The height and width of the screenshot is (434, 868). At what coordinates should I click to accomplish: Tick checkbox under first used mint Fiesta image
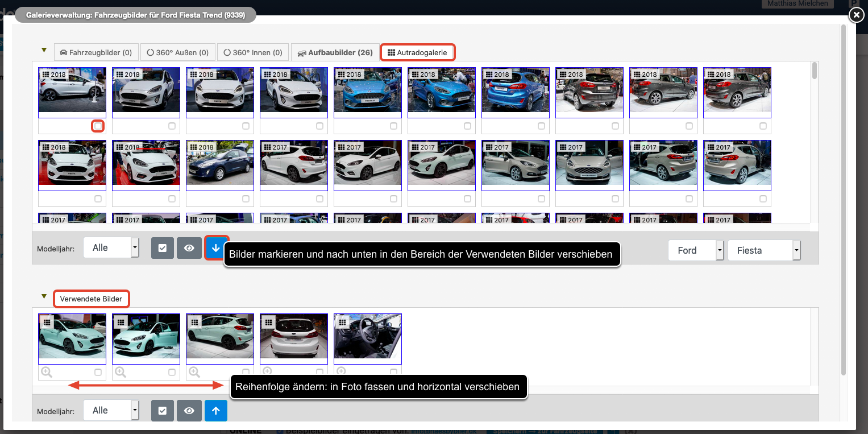click(98, 372)
